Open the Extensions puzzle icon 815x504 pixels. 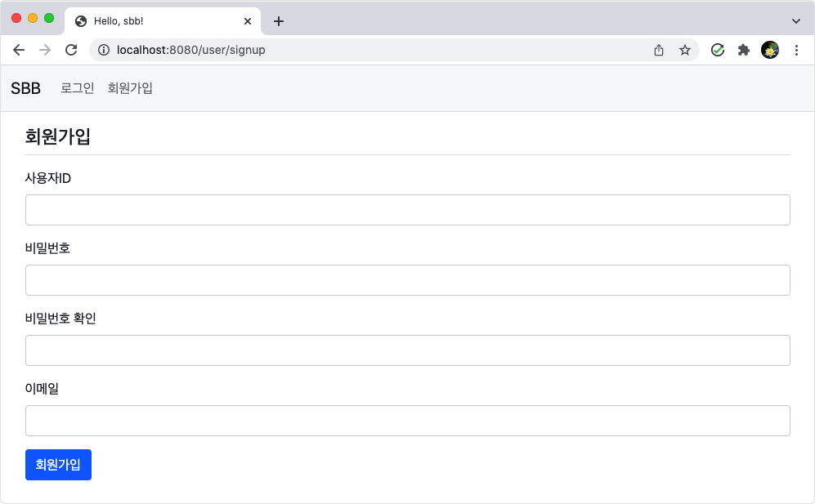[x=744, y=50]
